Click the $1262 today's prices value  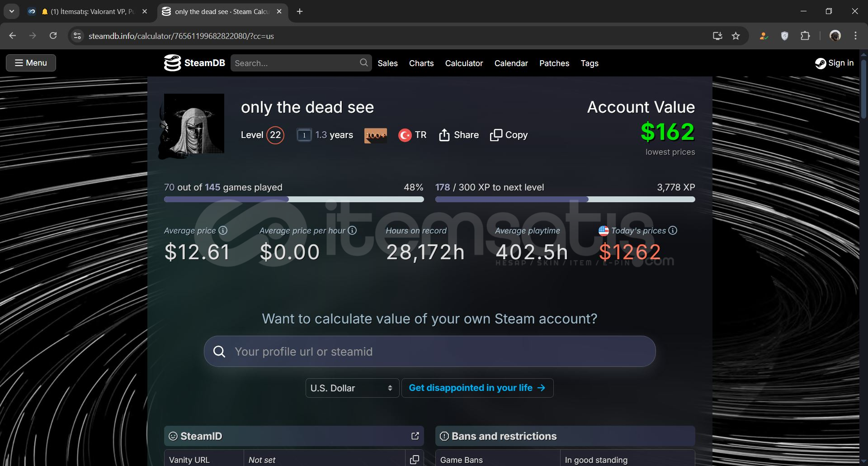click(630, 252)
